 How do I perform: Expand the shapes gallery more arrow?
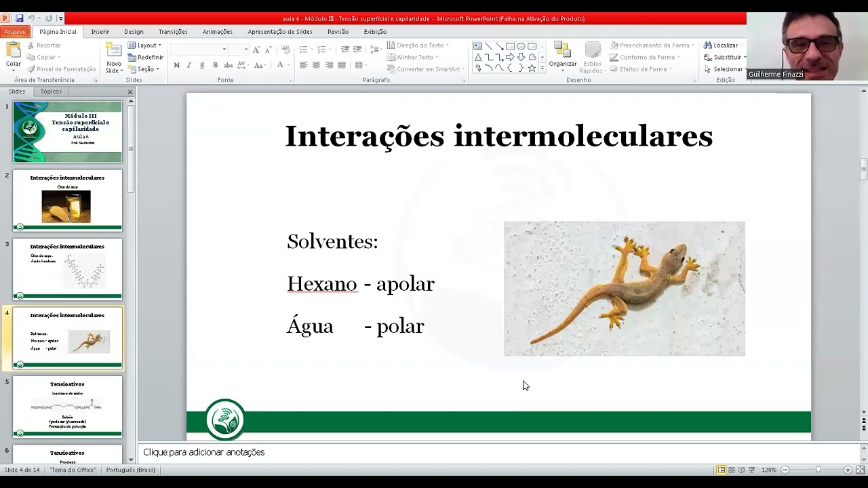[542, 68]
